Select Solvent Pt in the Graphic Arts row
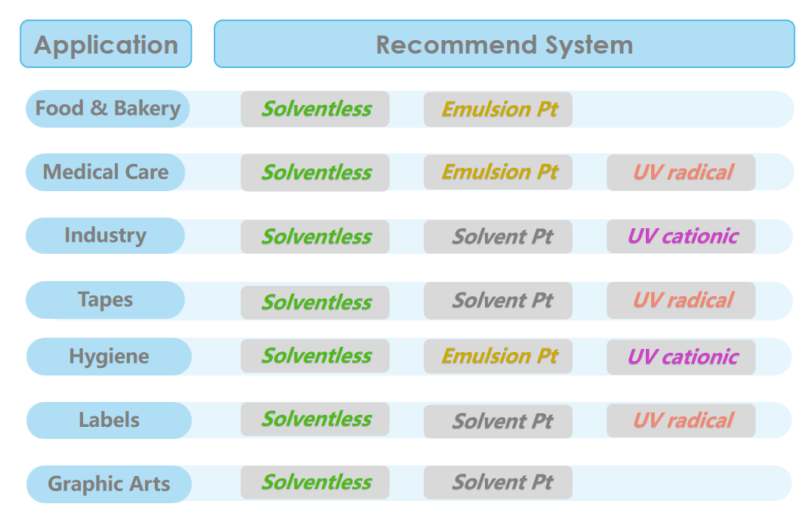The width and height of the screenshot is (812, 510). click(x=498, y=483)
